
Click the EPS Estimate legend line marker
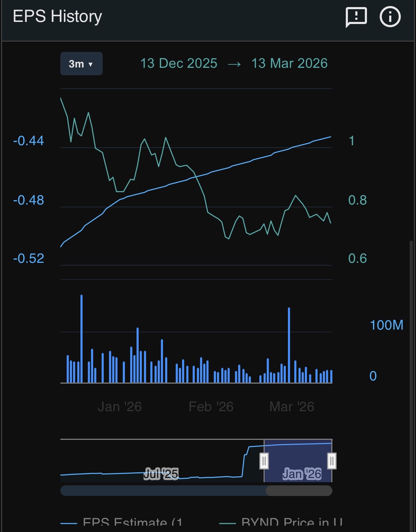click(x=68, y=524)
